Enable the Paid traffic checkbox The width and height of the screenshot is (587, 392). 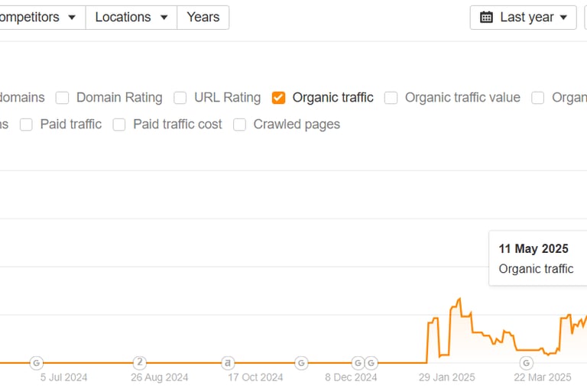click(x=26, y=125)
